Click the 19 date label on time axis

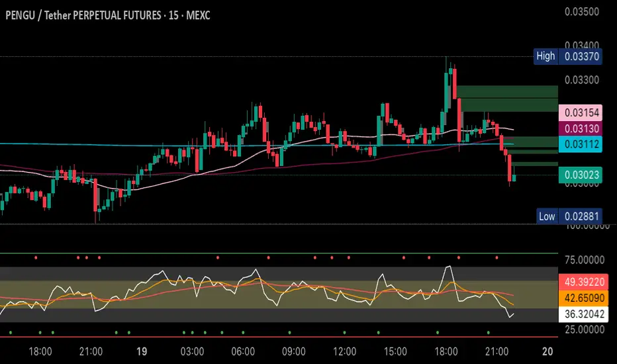[x=142, y=351]
